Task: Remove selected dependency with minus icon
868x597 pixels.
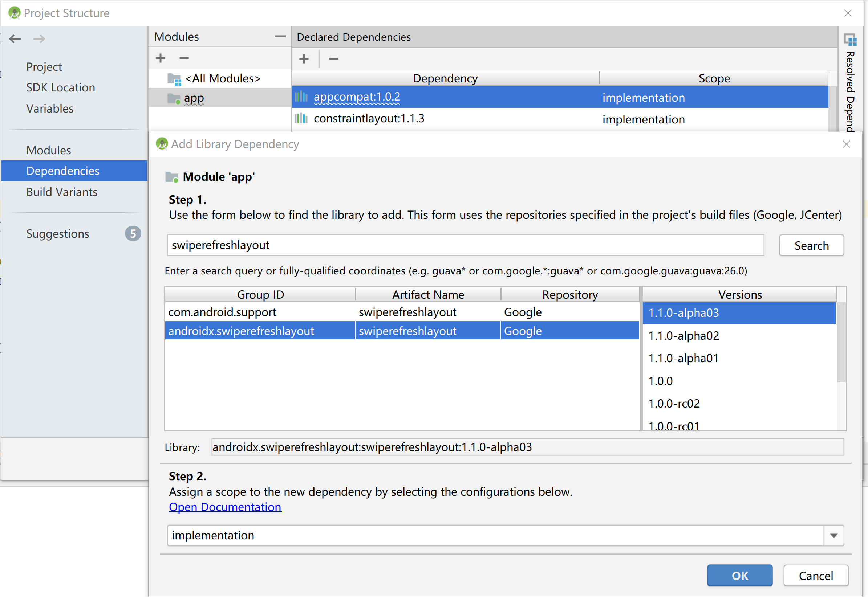Action: click(x=333, y=59)
